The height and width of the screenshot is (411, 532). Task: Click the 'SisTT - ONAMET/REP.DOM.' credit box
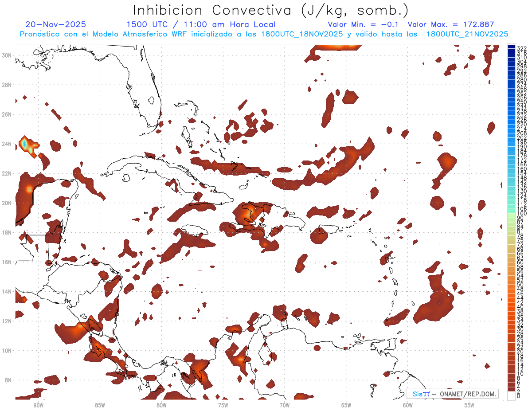452,394
